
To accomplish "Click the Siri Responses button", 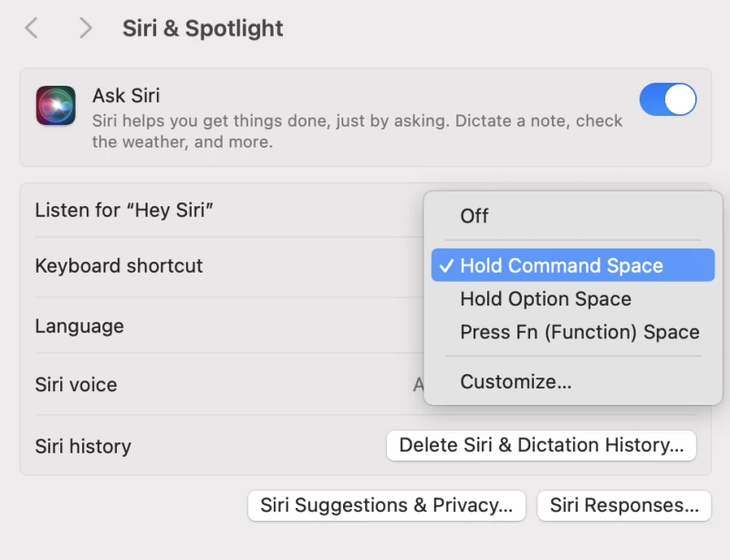I will point(624,505).
